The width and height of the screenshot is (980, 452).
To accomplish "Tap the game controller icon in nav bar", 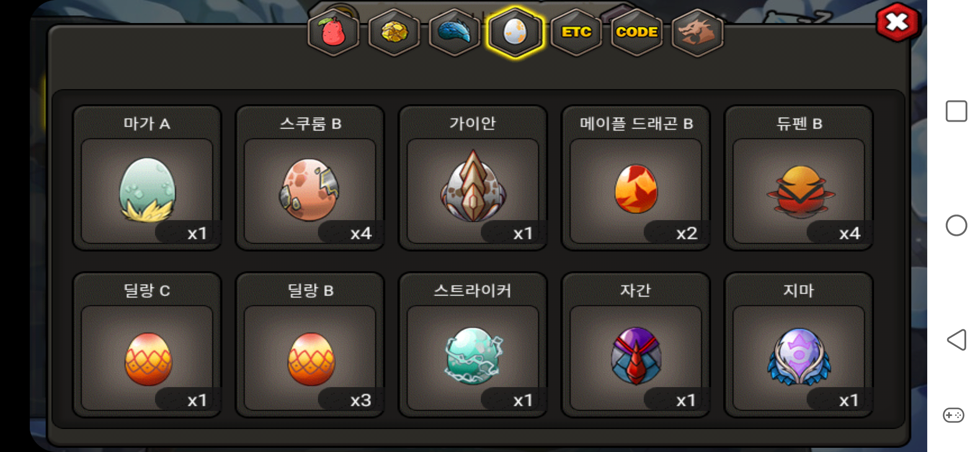I will click(x=954, y=415).
